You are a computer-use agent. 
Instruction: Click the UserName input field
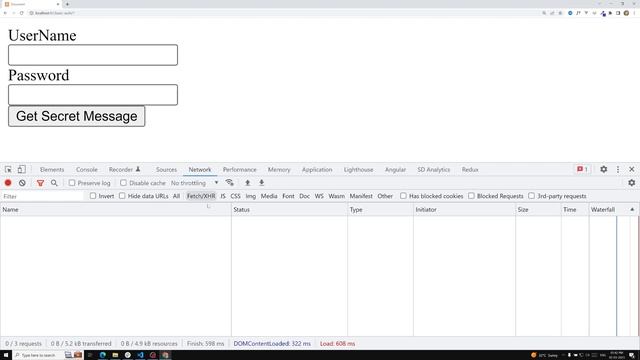pos(93,55)
